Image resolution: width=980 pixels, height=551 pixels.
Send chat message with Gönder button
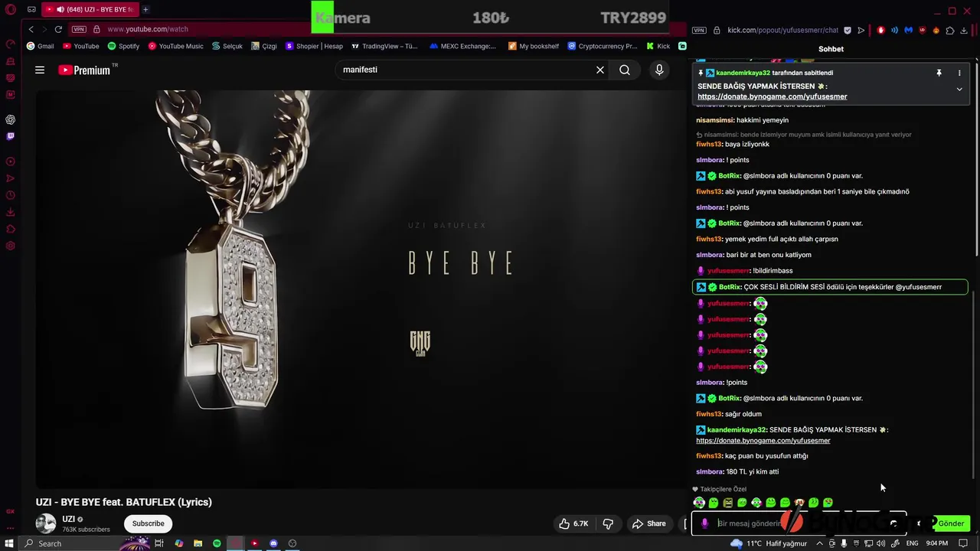pyautogui.click(x=951, y=523)
